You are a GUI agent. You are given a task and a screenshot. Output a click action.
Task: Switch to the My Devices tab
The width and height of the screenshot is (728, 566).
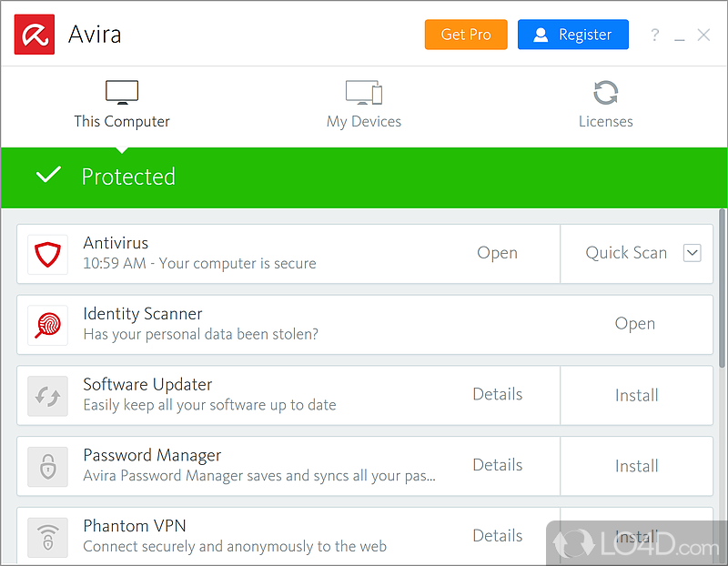(x=363, y=105)
